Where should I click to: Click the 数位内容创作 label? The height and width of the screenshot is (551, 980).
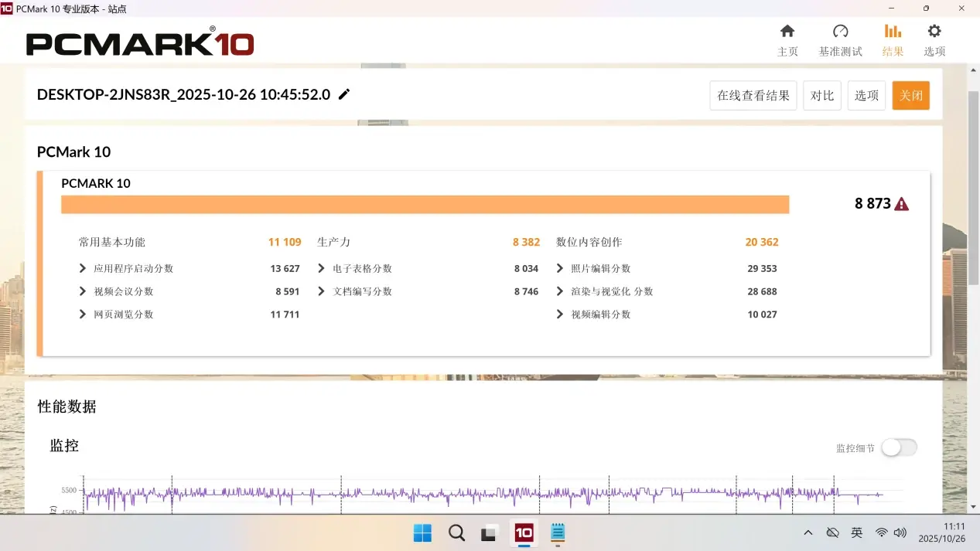[589, 242]
